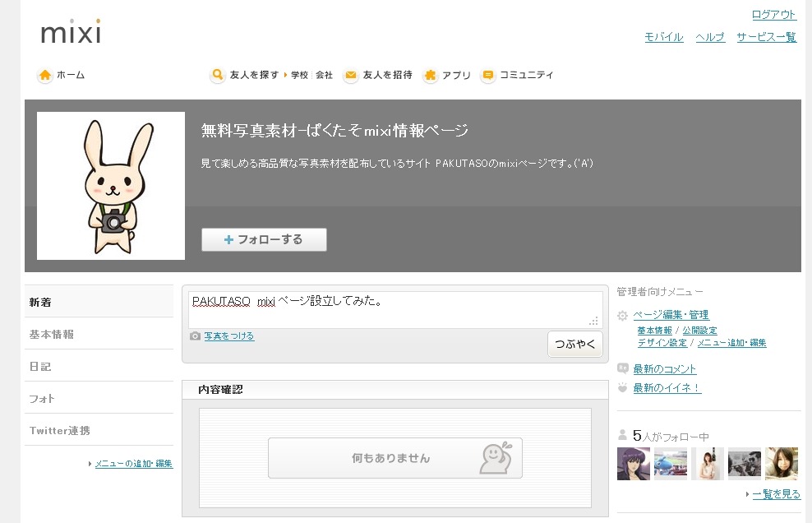Open the 公開設定 link
812x523 pixels.
(x=699, y=331)
